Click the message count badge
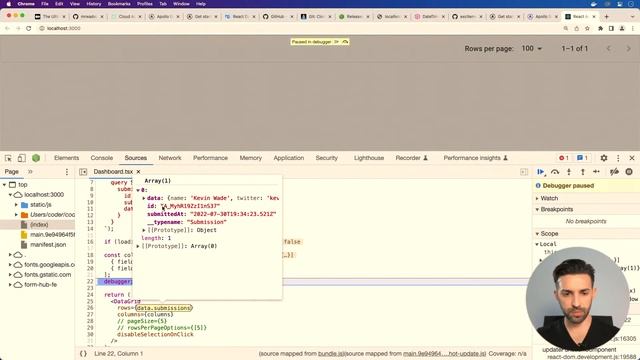 point(582,158)
